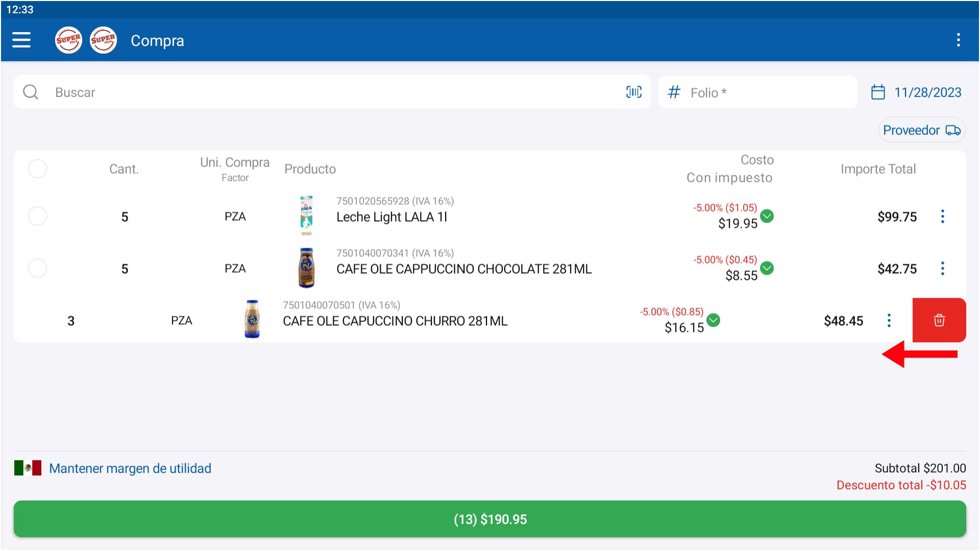Viewport: 980px width, 551px height.
Task: Click the # icon beside Folio field
Action: pyautogui.click(x=674, y=92)
